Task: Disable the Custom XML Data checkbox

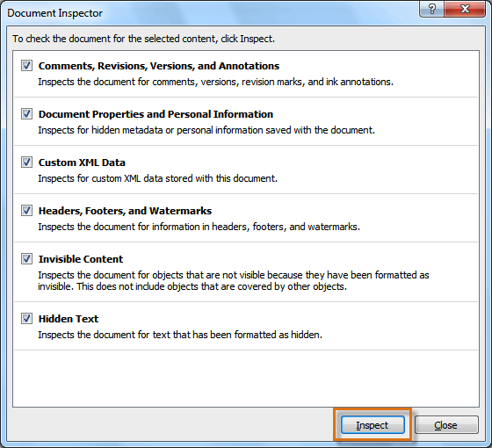Action: tap(26, 163)
